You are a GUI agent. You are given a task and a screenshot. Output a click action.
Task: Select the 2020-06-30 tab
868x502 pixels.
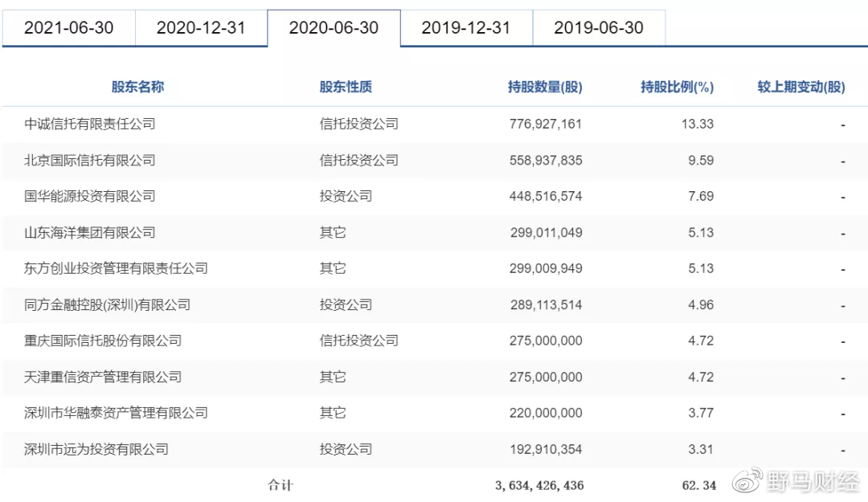[x=334, y=27]
